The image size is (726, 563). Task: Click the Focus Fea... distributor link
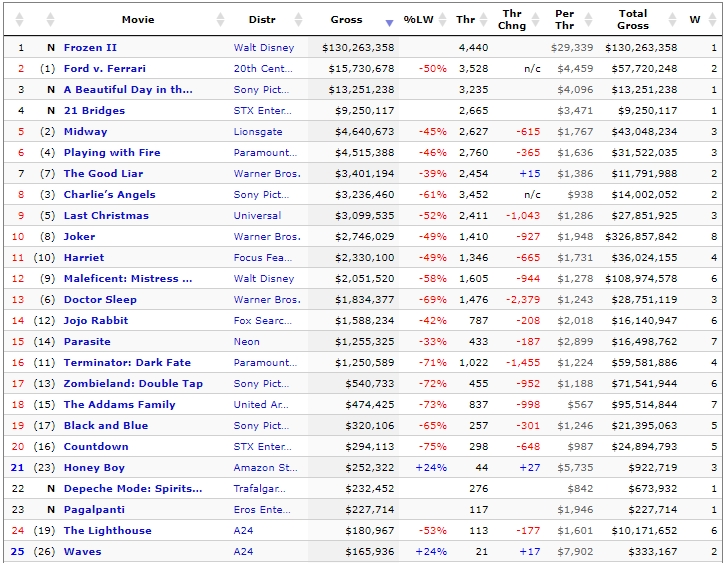pyautogui.click(x=263, y=257)
